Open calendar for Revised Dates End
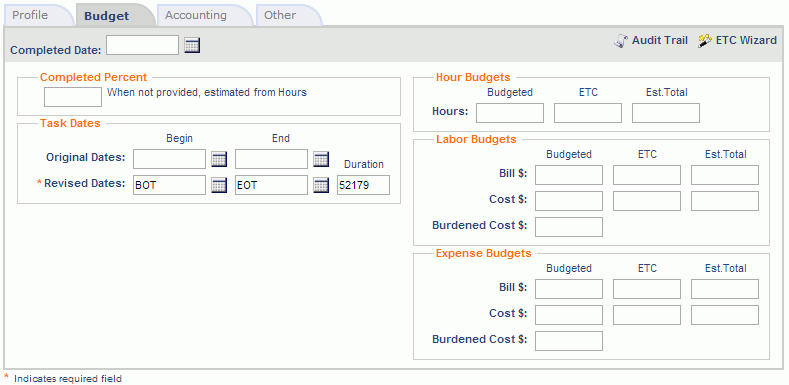 (321, 185)
